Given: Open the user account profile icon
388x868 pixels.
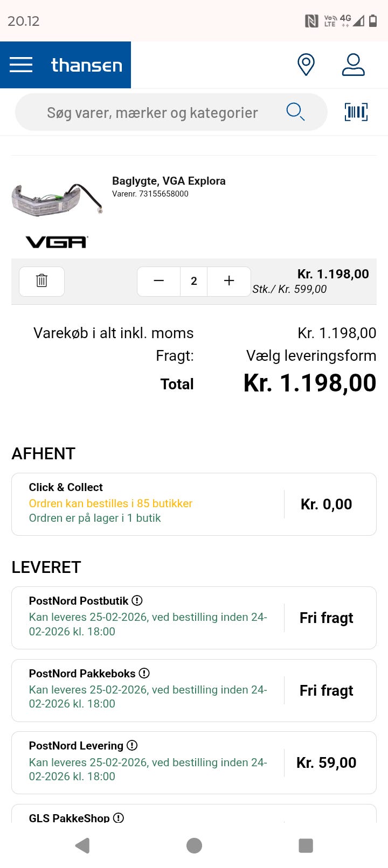Looking at the screenshot, I should tap(353, 65).
